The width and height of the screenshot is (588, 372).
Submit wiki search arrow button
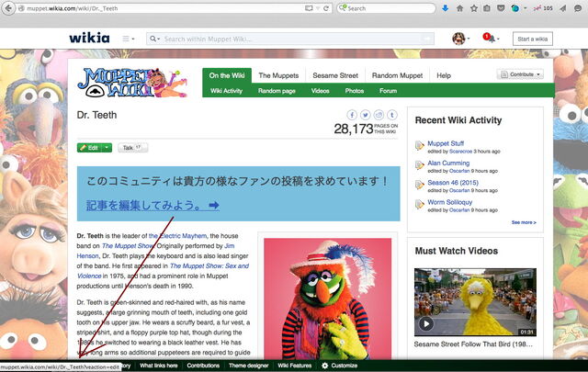[427, 39]
